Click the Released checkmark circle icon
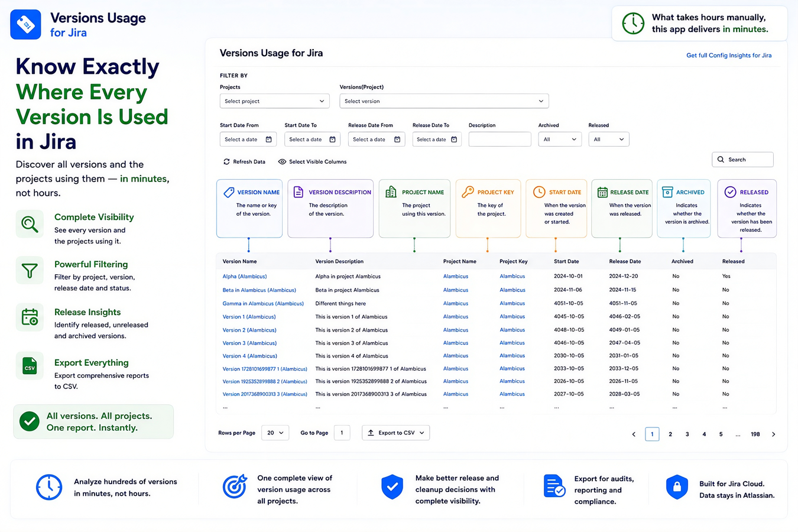This screenshot has width=798, height=532. [x=731, y=192]
